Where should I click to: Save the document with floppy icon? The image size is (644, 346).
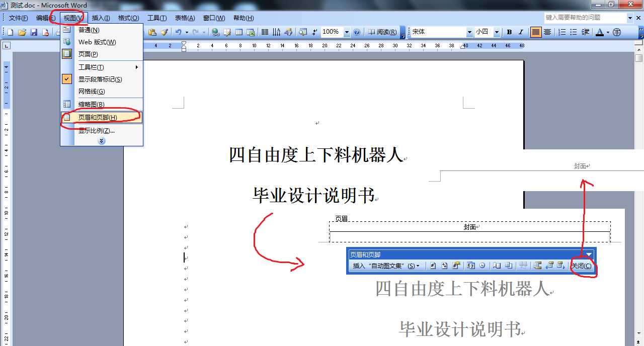click(x=34, y=32)
